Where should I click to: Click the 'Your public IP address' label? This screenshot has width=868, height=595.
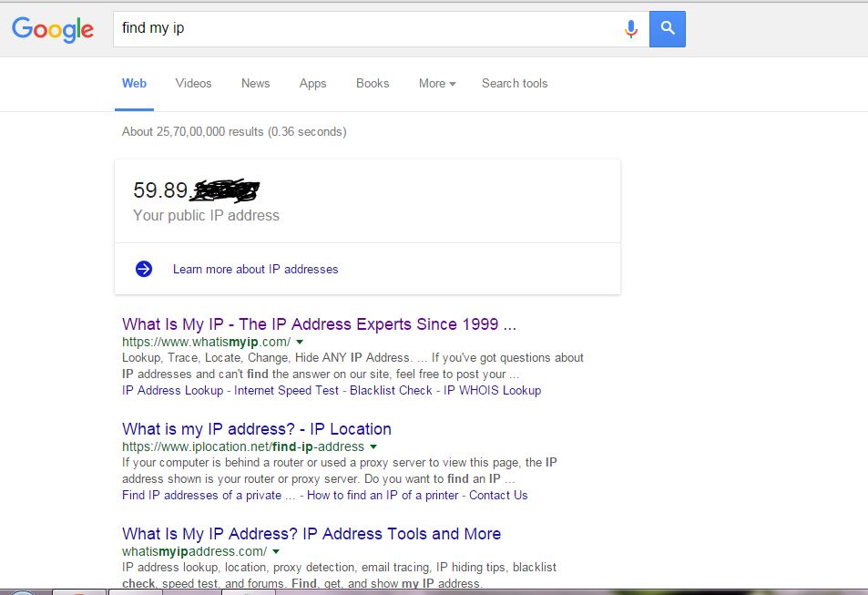(x=206, y=216)
